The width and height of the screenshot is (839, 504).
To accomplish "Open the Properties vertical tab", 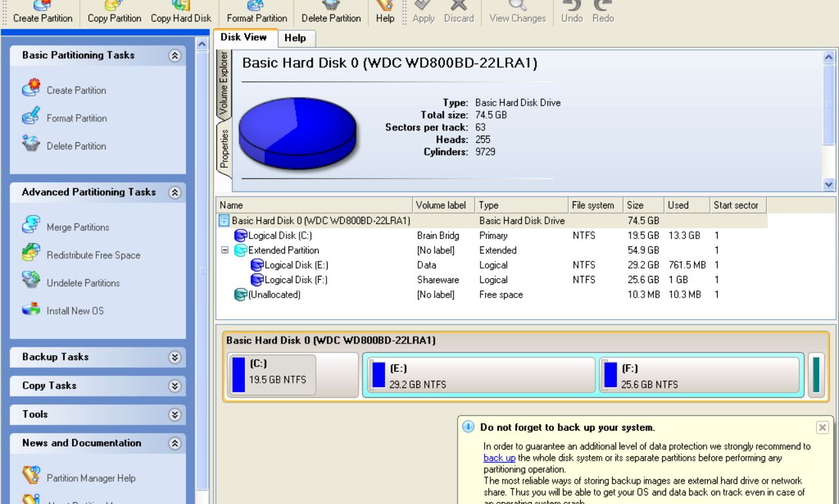I will (224, 149).
